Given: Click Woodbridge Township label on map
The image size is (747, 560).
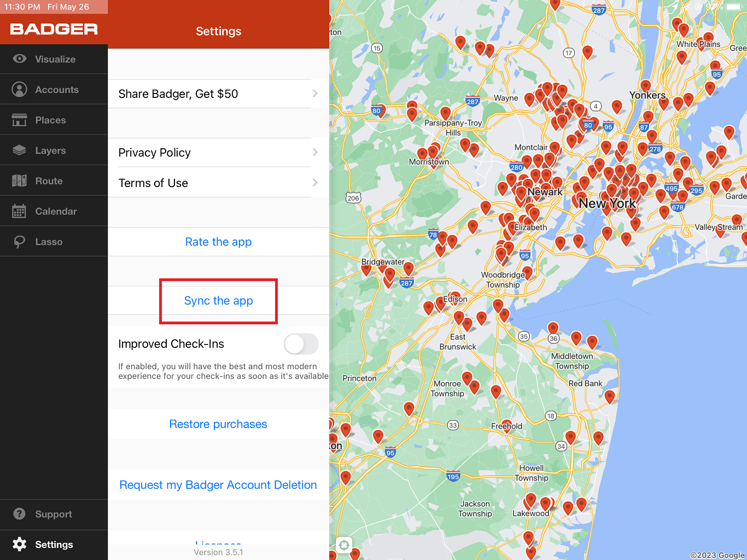Looking at the screenshot, I should point(503,279).
